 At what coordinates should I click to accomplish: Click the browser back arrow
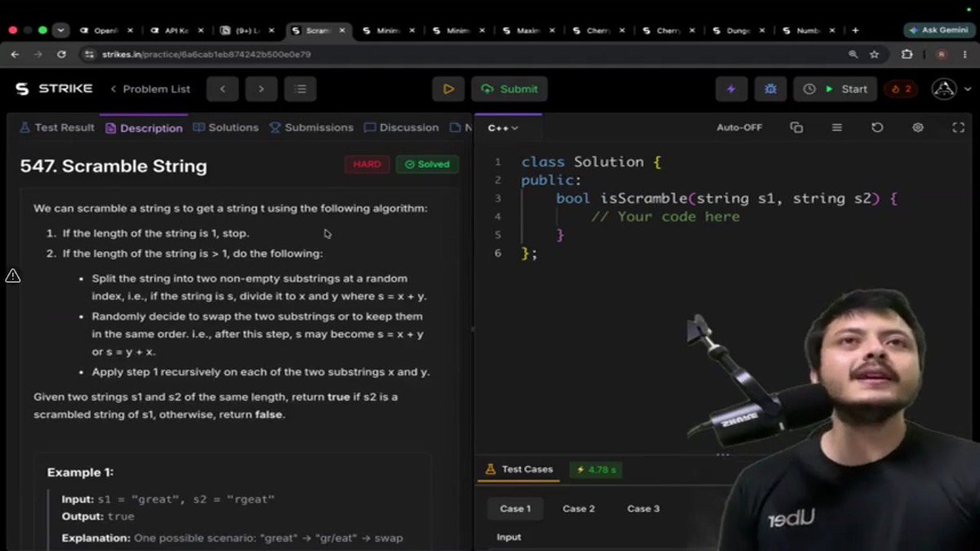tap(15, 54)
